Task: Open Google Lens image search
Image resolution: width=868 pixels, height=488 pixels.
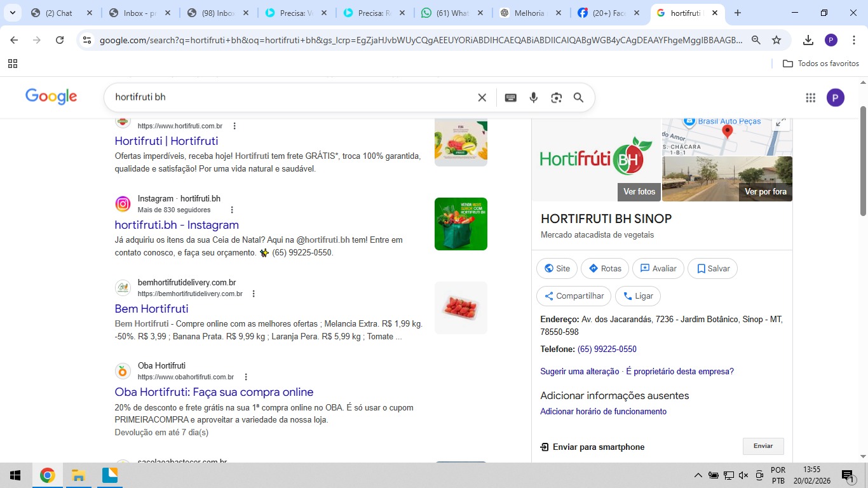Action: tap(557, 97)
